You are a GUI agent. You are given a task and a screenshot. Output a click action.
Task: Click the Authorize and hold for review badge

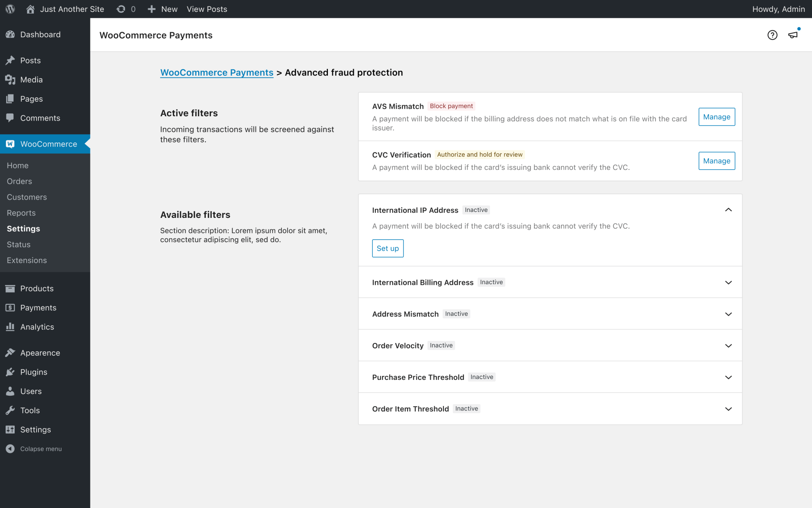tap(480, 154)
